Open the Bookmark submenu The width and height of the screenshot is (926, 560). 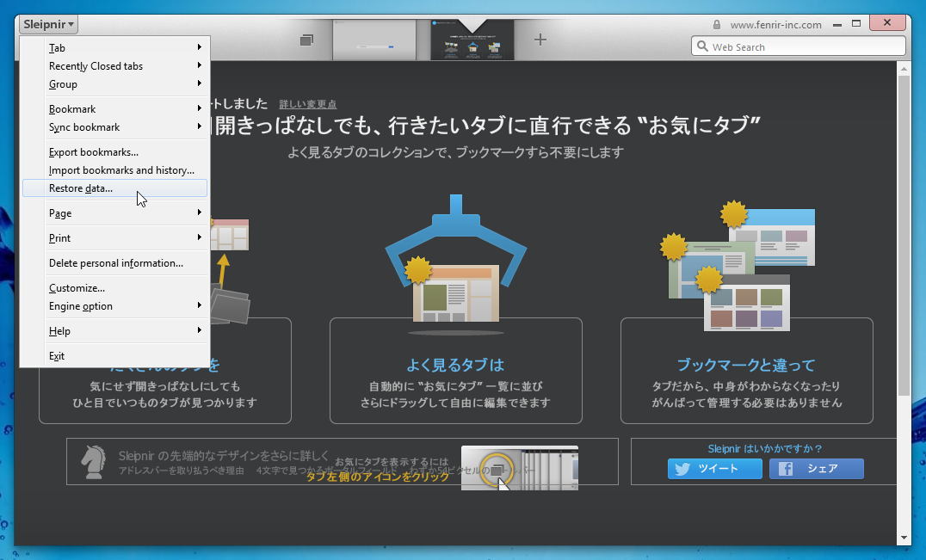[x=115, y=109]
